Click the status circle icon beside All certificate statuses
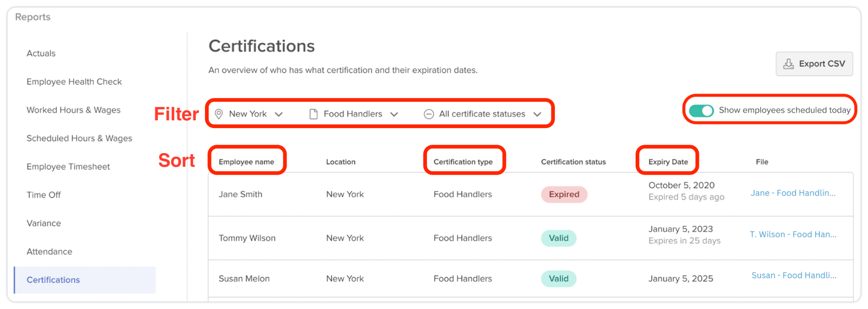Viewport: 868px width, 309px height. point(429,114)
